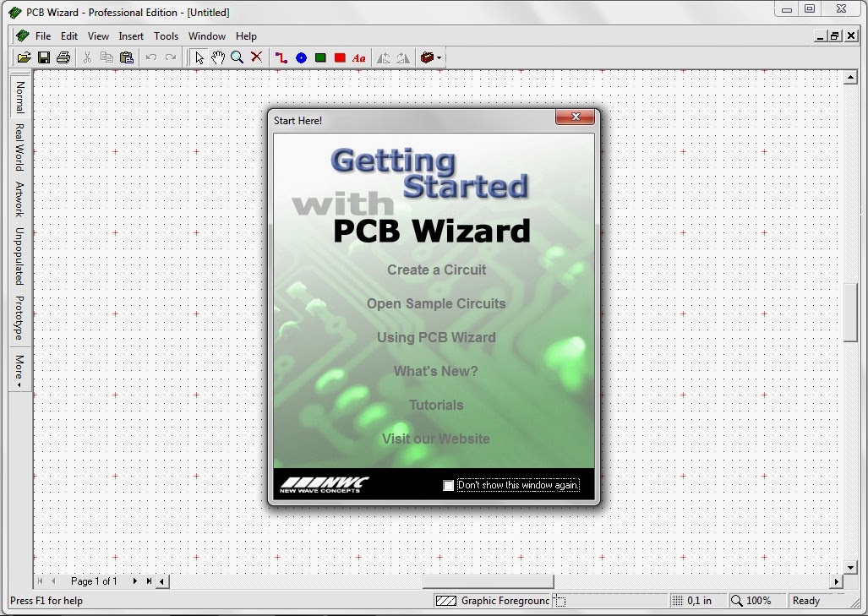Click the Print toolbar icon
This screenshot has width=868, height=616.
pyautogui.click(x=63, y=57)
